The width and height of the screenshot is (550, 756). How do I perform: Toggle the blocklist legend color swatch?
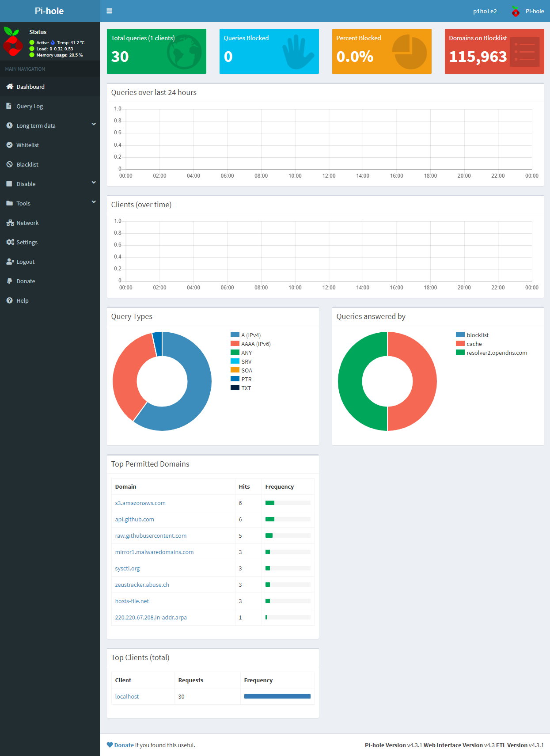[460, 334]
